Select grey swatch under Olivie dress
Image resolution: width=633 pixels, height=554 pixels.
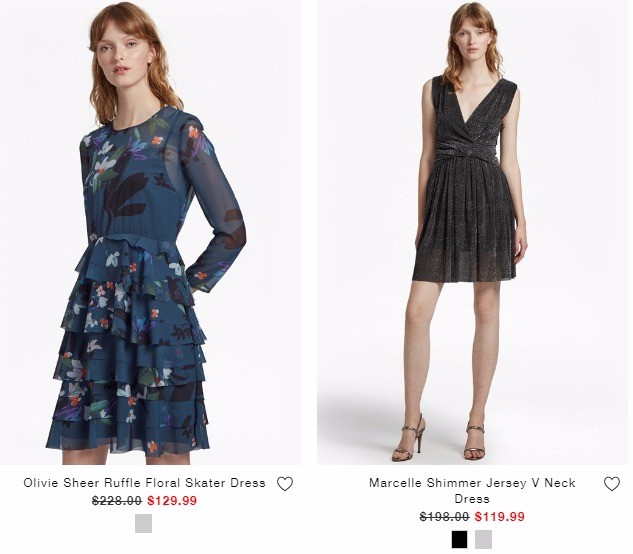(x=143, y=523)
